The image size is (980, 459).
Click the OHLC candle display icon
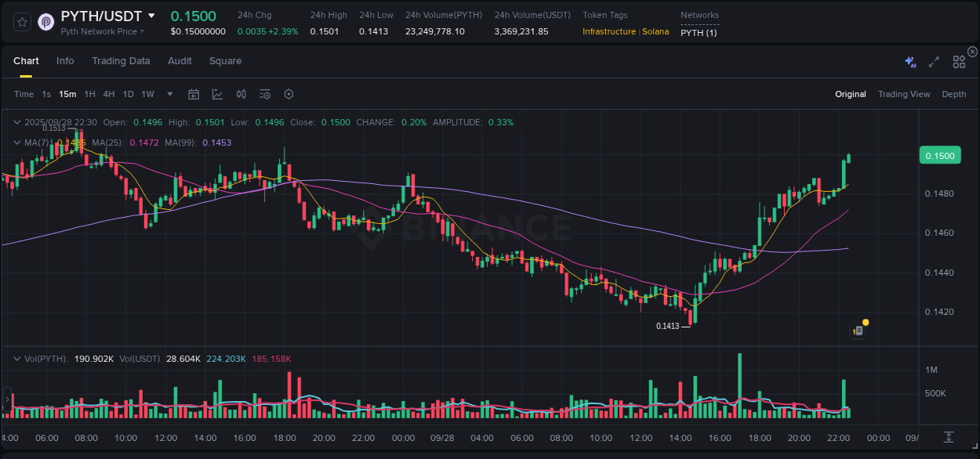tap(241, 94)
